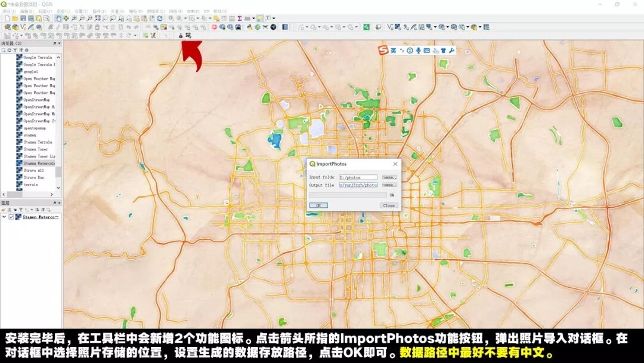The width and height of the screenshot is (644, 363).
Task: Open the 插件 (Plugins) menu
Action: point(99,11)
